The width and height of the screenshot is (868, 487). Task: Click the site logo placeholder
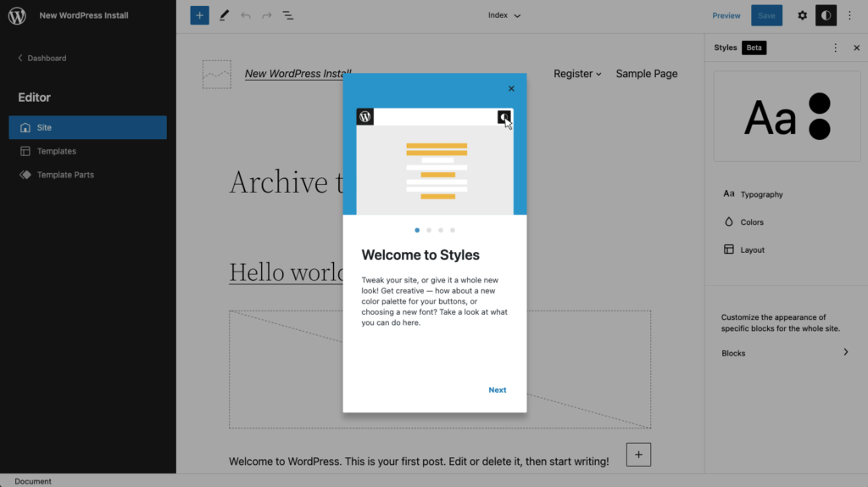point(217,75)
